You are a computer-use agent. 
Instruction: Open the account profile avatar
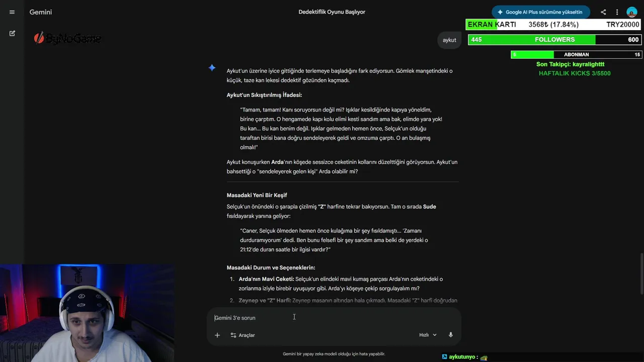click(632, 12)
